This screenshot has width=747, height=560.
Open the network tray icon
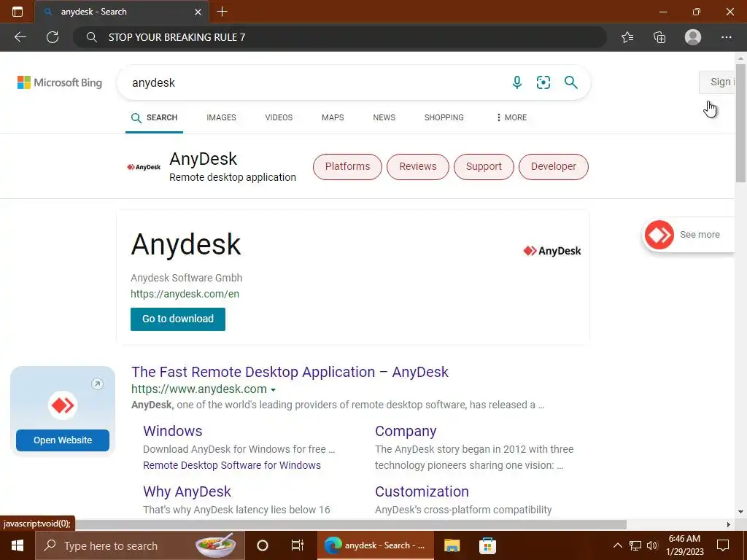pos(635,545)
